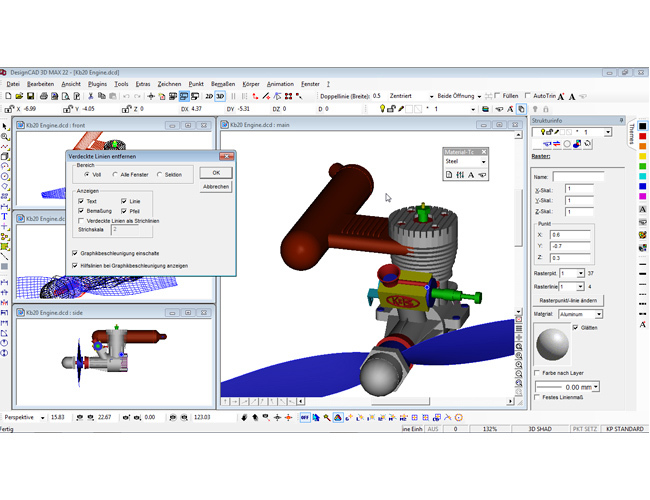Select the Sektion radio button

tap(159, 175)
